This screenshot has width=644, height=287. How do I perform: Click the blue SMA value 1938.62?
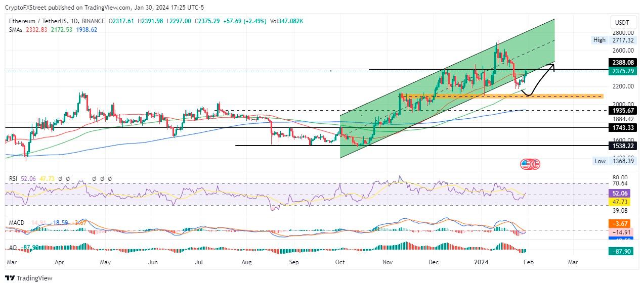coord(87,30)
